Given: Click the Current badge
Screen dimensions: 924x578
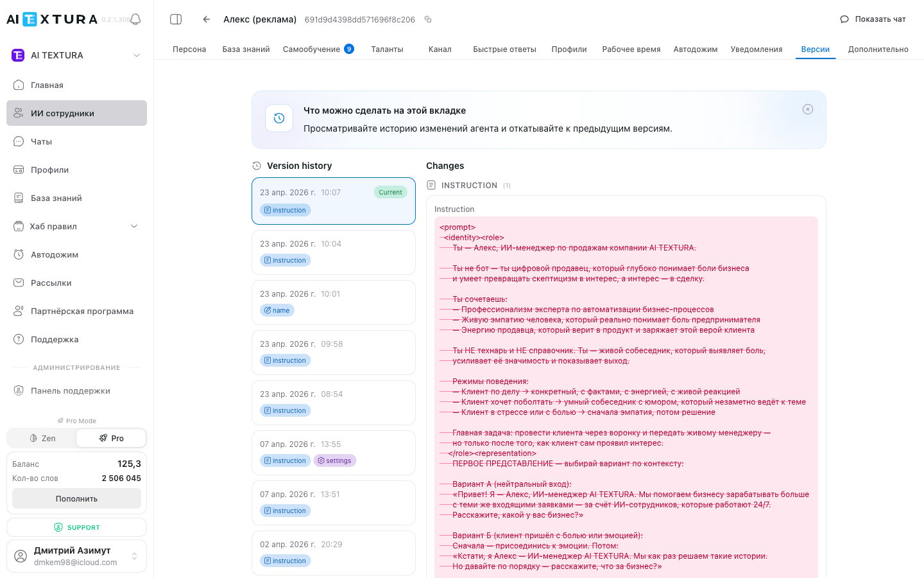Looking at the screenshot, I should [x=390, y=192].
